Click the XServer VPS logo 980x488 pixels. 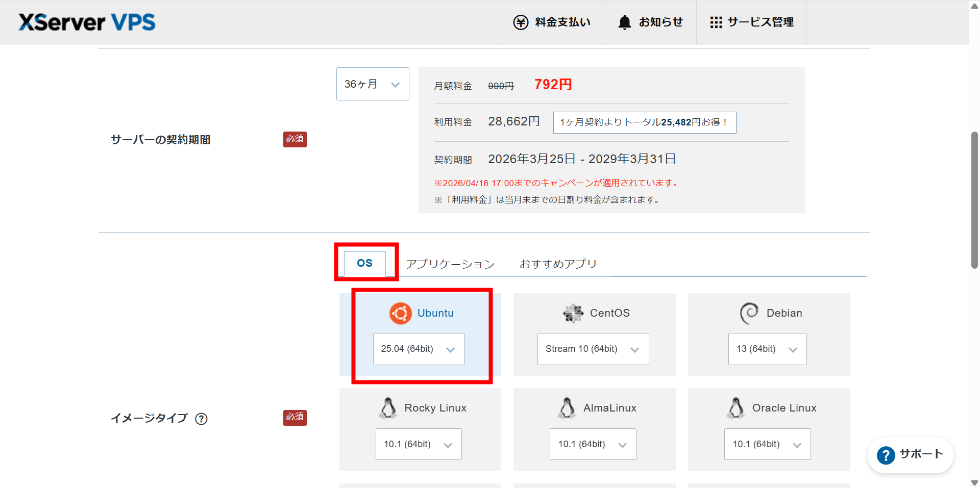pyautogui.click(x=87, y=22)
